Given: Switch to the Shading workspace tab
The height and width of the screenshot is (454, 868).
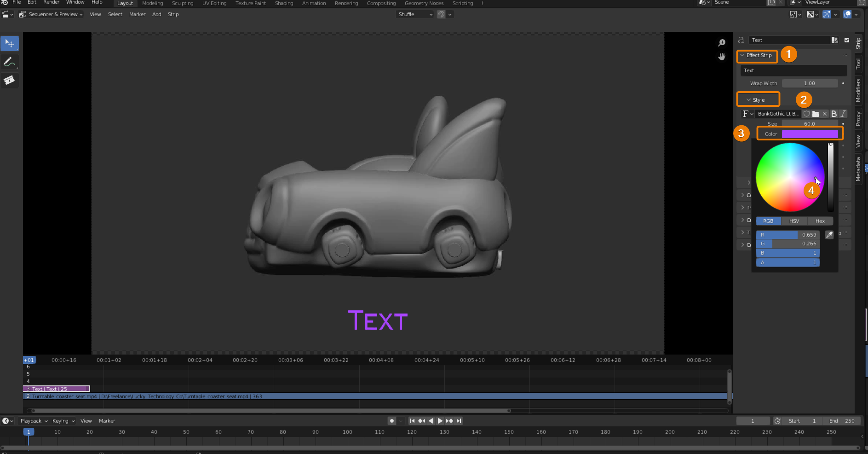Looking at the screenshot, I should tap(284, 3).
